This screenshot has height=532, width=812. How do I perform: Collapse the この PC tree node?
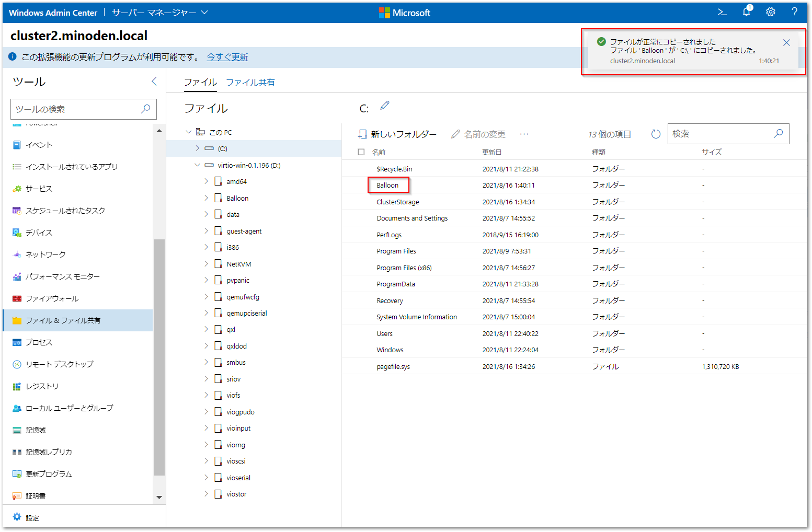(189, 132)
